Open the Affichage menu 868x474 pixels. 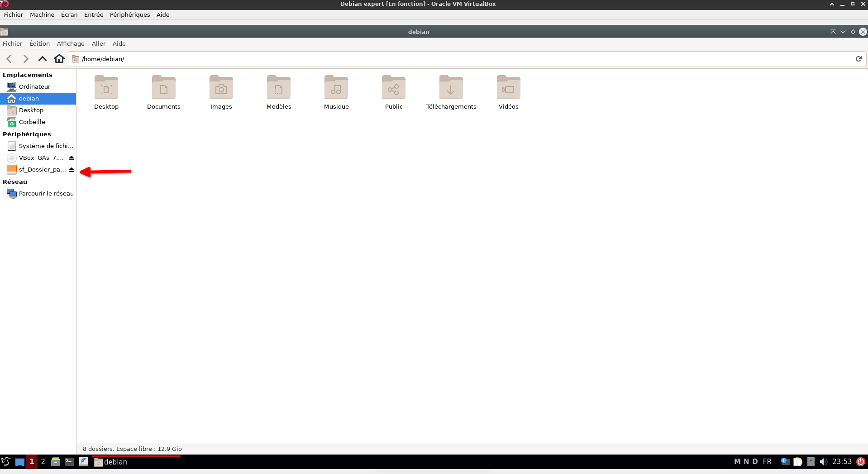71,43
